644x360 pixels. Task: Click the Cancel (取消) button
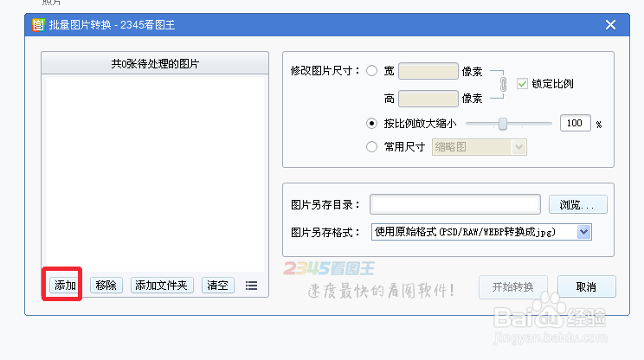pyautogui.click(x=586, y=287)
